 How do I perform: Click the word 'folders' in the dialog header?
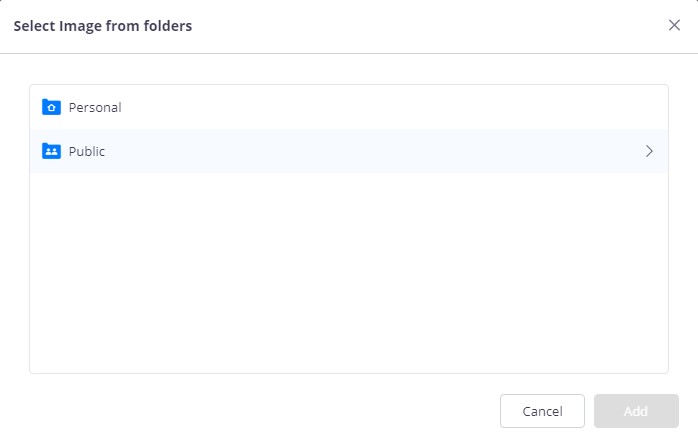click(168, 26)
